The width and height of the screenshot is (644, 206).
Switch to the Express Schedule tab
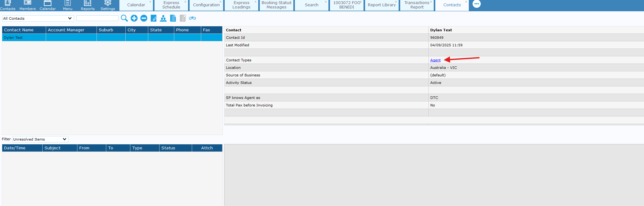click(x=171, y=5)
